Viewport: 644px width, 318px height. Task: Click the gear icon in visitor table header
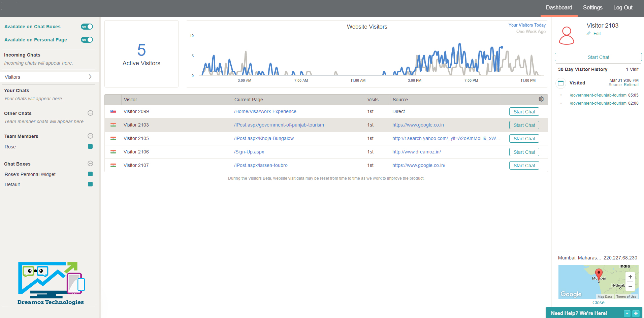pyautogui.click(x=541, y=99)
